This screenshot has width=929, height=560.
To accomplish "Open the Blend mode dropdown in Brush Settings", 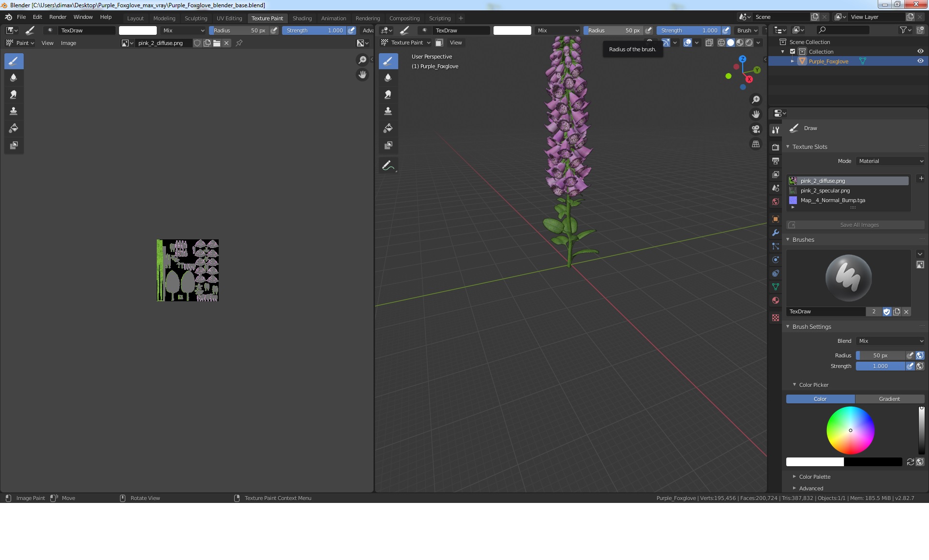I will point(891,341).
